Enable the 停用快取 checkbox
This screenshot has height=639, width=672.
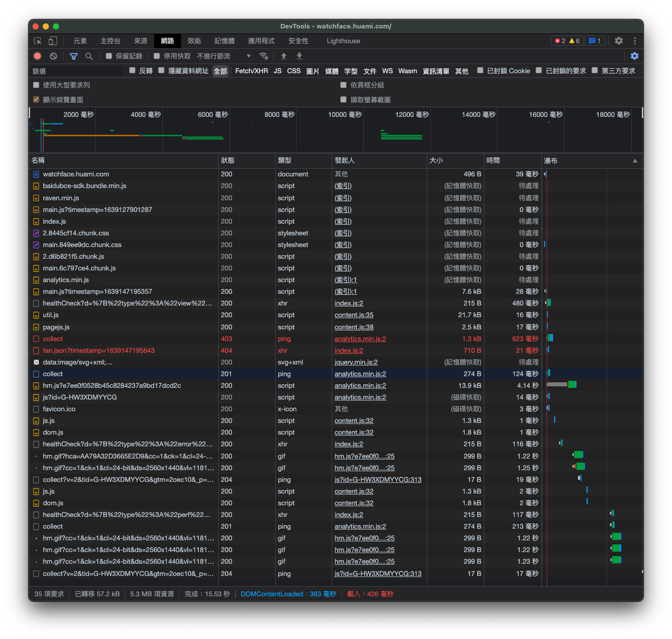(157, 56)
